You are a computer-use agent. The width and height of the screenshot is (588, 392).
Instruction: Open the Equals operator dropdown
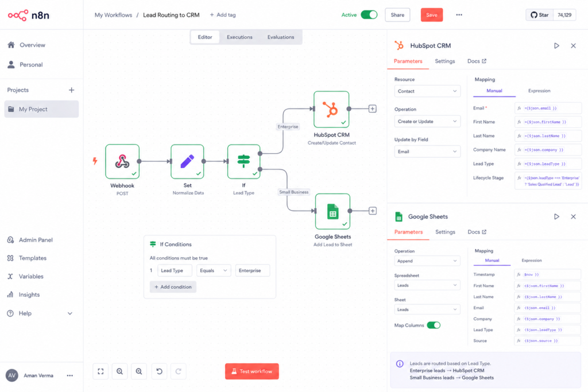214,270
